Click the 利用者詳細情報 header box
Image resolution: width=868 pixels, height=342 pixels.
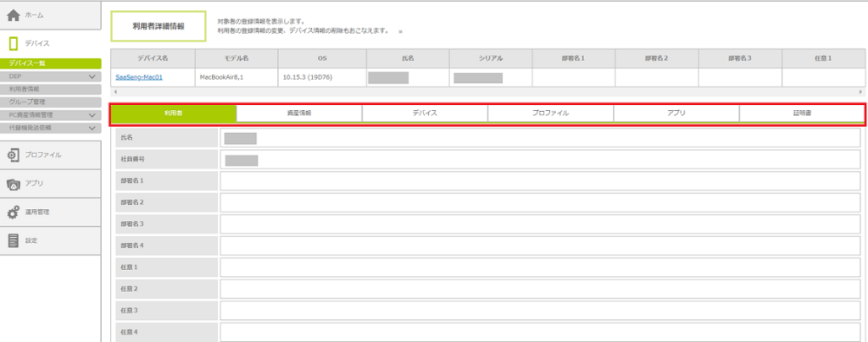[x=159, y=26]
